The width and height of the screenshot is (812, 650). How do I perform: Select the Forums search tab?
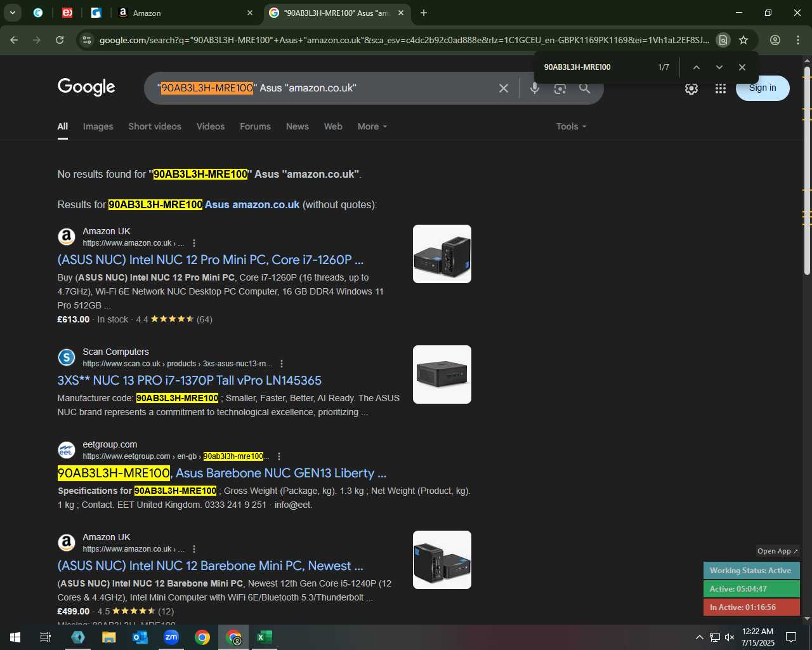coord(255,126)
